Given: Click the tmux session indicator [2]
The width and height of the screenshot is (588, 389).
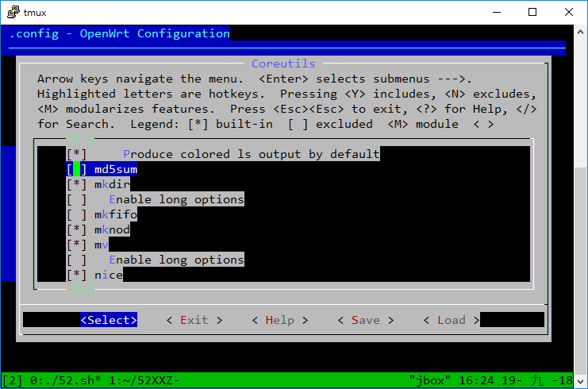Looking at the screenshot, I should [x=13, y=380].
